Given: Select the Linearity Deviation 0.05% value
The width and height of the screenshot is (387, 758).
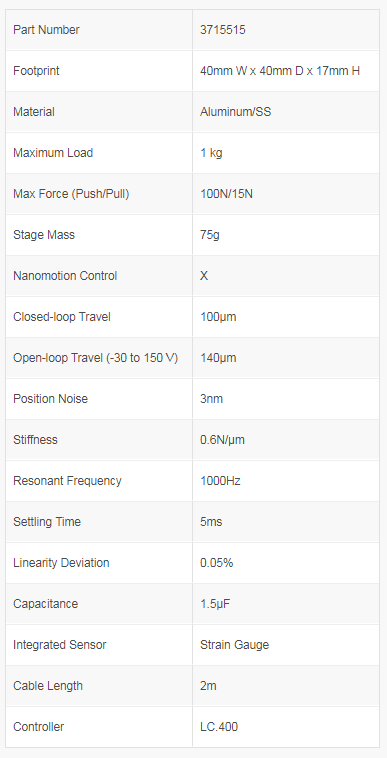Looking at the screenshot, I should click(x=217, y=563).
